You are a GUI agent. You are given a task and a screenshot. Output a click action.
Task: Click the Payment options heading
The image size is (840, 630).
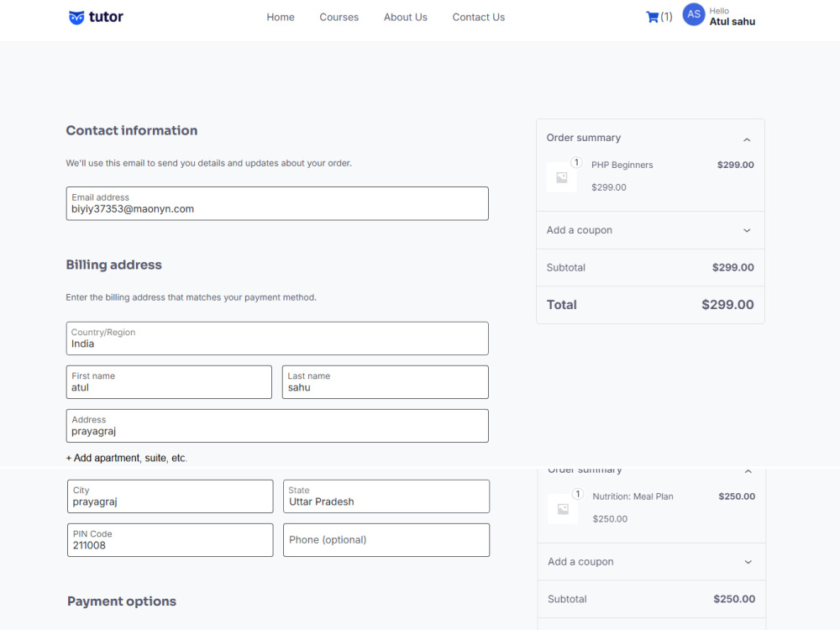point(122,601)
